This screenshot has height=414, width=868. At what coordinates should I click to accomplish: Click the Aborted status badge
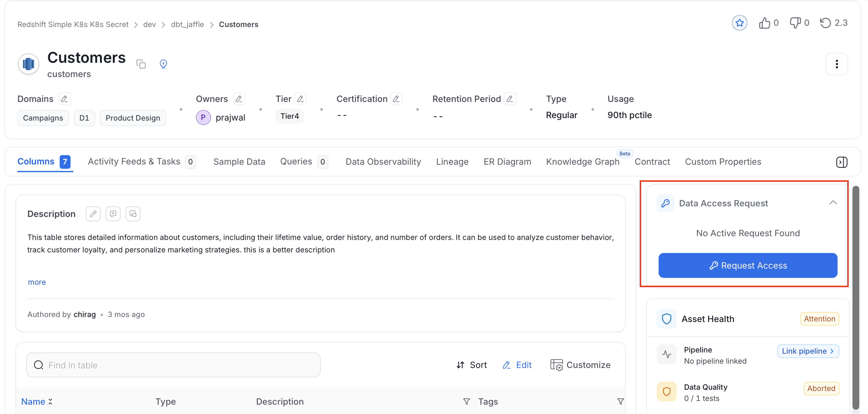click(x=821, y=389)
